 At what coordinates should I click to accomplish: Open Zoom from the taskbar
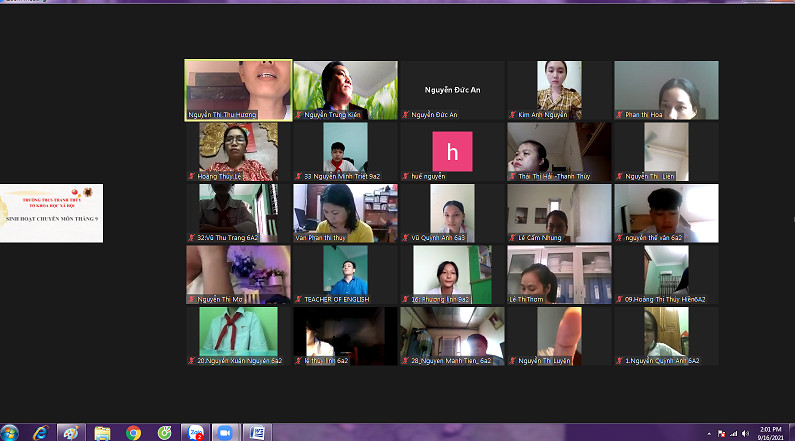223,432
